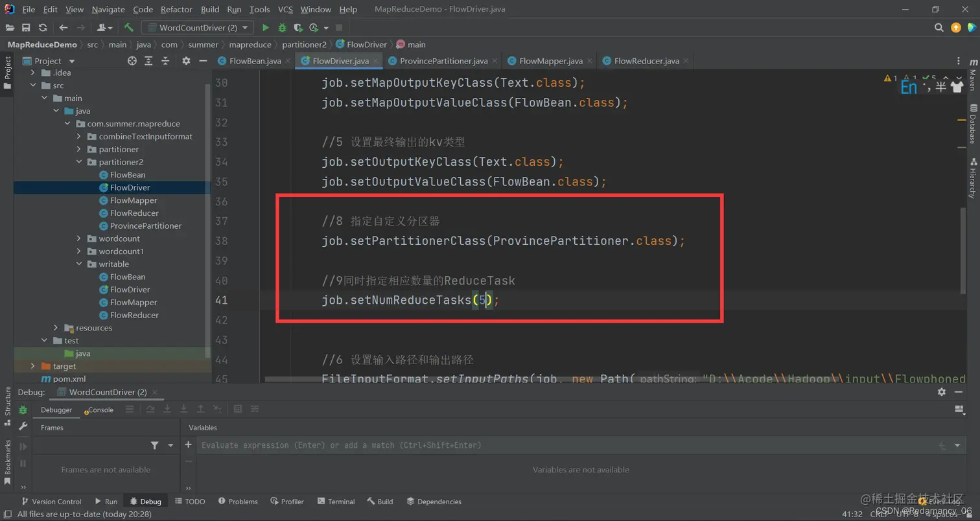Click the orange update arrow icon
The height and width of the screenshot is (521, 980).
coord(955,27)
